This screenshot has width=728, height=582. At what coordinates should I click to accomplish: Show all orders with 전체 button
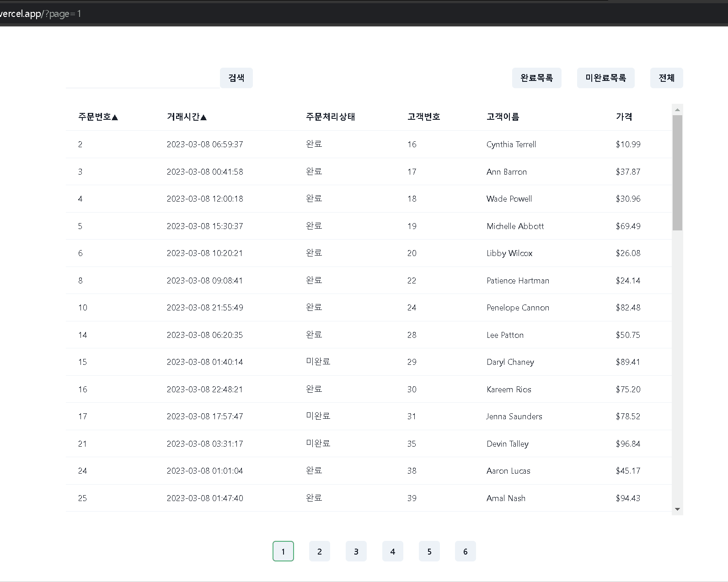click(x=666, y=78)
